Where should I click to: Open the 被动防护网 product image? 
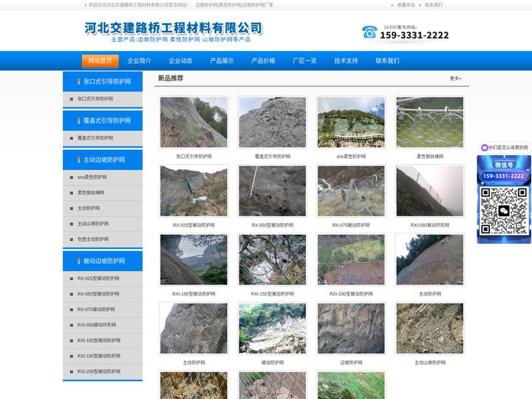tap(273, 328)
